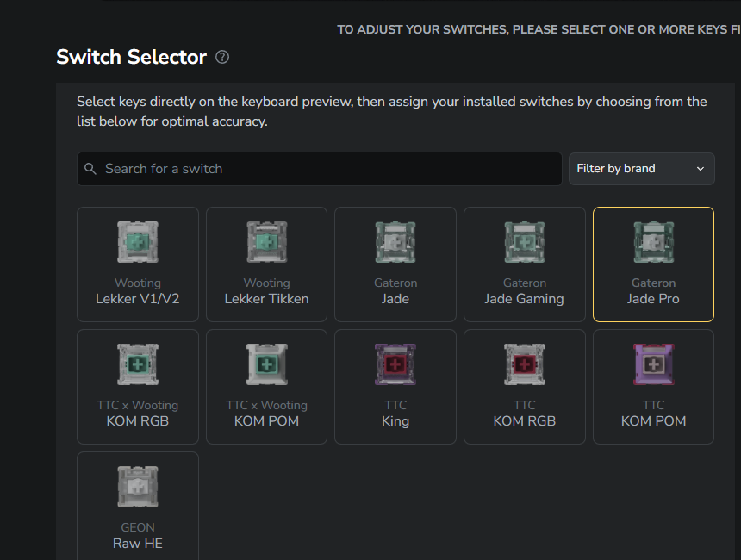Screen dimensions: 741x560
Task: Select the TTC KOM POM switch icon
Action: 654,364
